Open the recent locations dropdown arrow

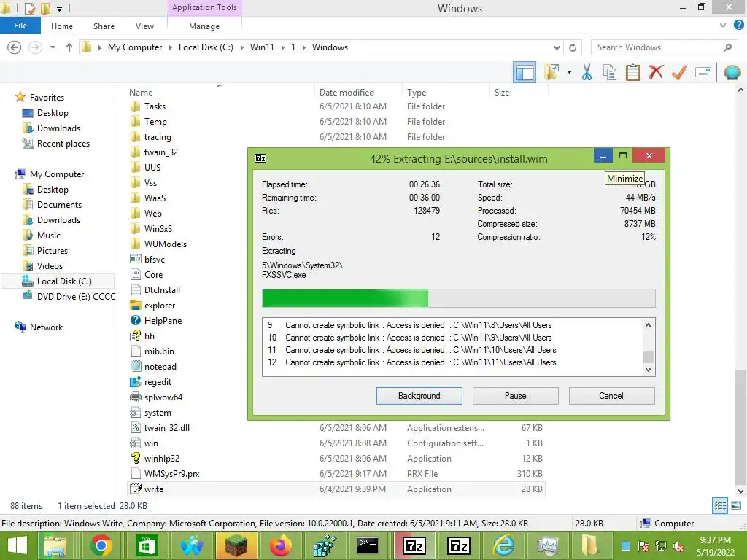click(53, 47)
